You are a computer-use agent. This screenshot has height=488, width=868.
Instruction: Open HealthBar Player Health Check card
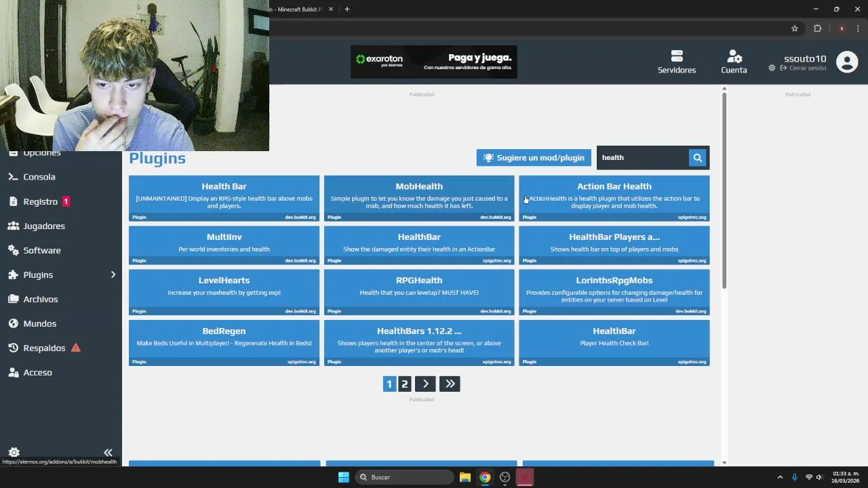click(614, 343)
